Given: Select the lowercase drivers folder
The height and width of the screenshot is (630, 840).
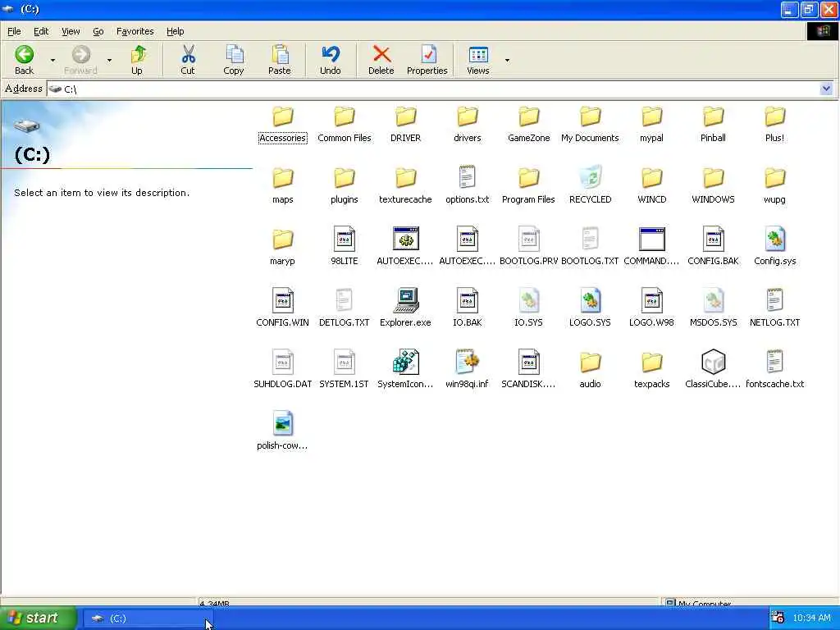Looking at the screenshot, I should coord(467,125).
